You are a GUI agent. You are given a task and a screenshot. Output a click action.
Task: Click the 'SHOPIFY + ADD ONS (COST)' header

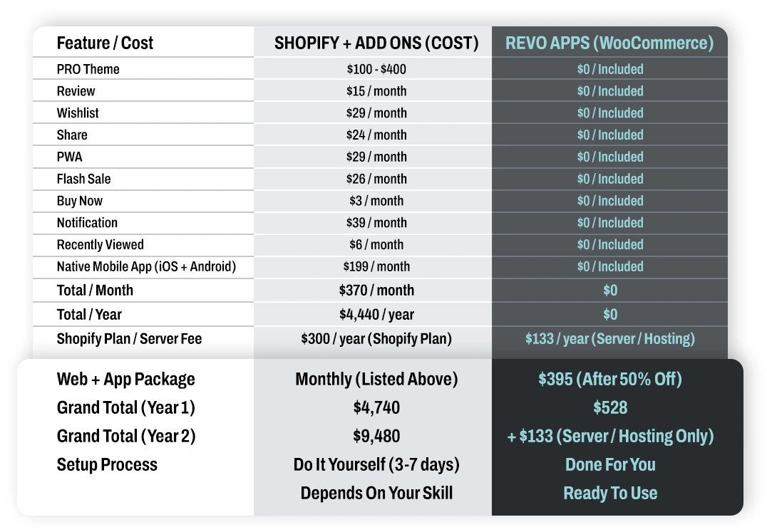click(376, 43)
